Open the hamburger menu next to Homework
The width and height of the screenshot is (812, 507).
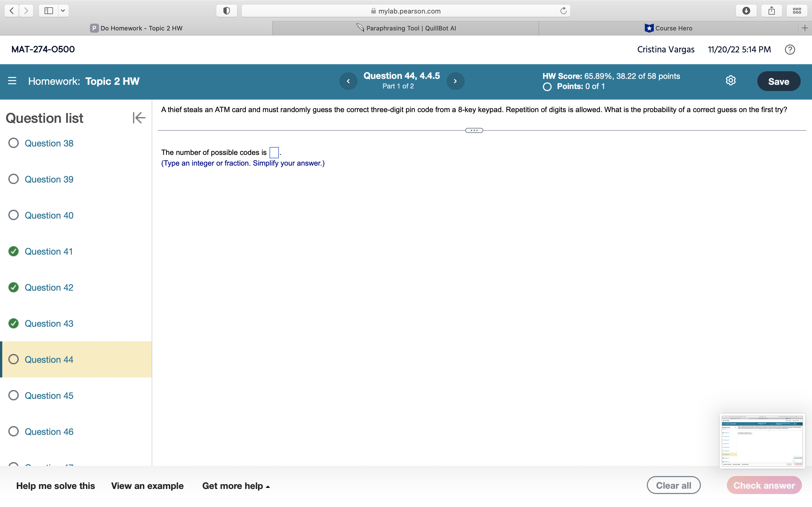pos(12,81)
